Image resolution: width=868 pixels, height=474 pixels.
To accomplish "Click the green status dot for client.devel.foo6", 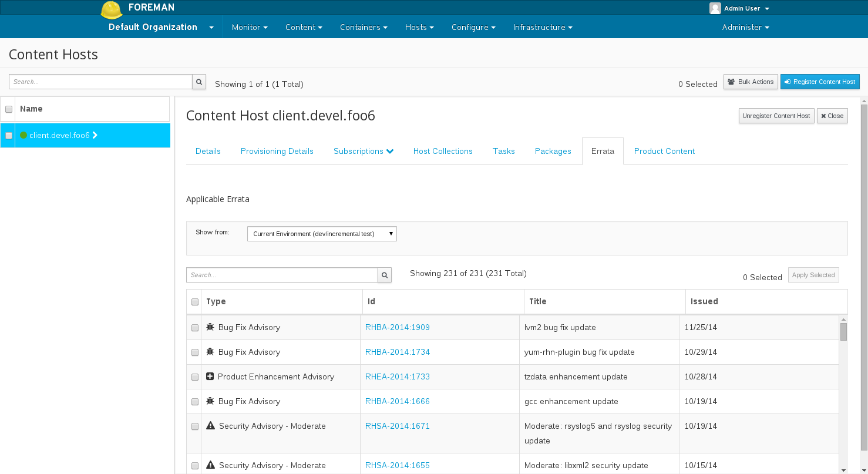I will pyautogui.click(x=23, y=135).
